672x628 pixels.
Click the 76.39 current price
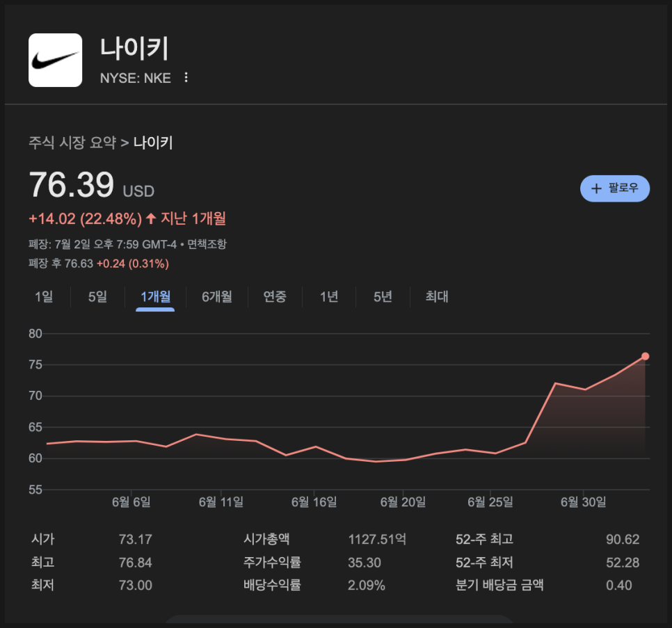click(72, 184)
